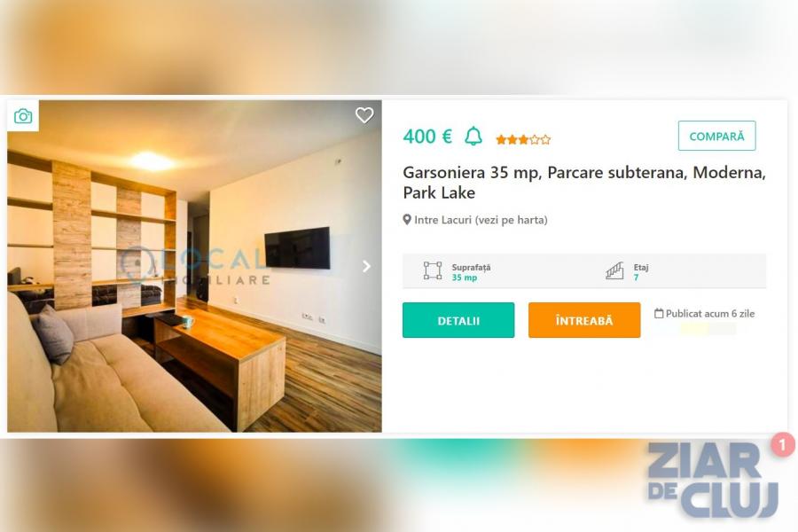Click the COMPARĂ button
This screenshot has width=798, height=532.
click(x=716, y=136)
